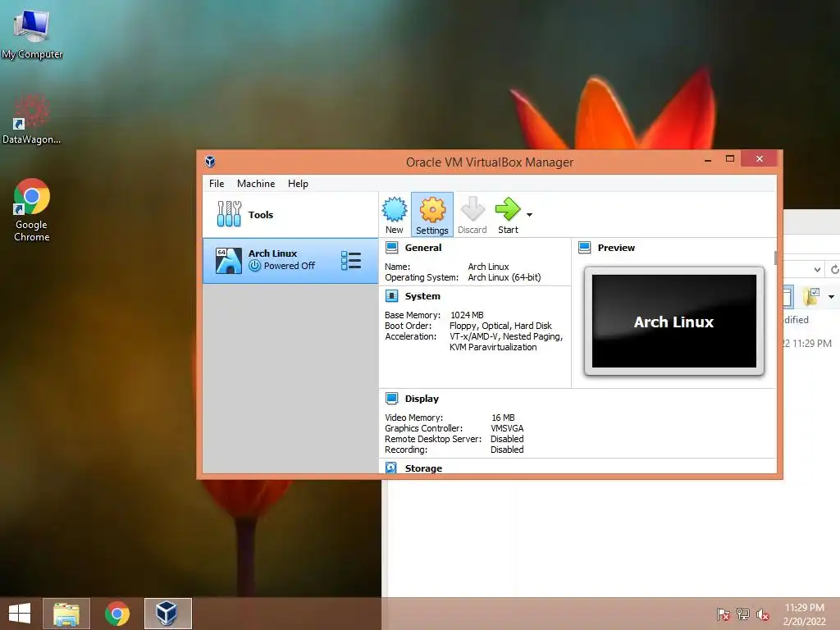Screen dimensions: 840x630
Task: Open Settings for the selected VM
Action: pyautogui.click(x=432, y=214)
